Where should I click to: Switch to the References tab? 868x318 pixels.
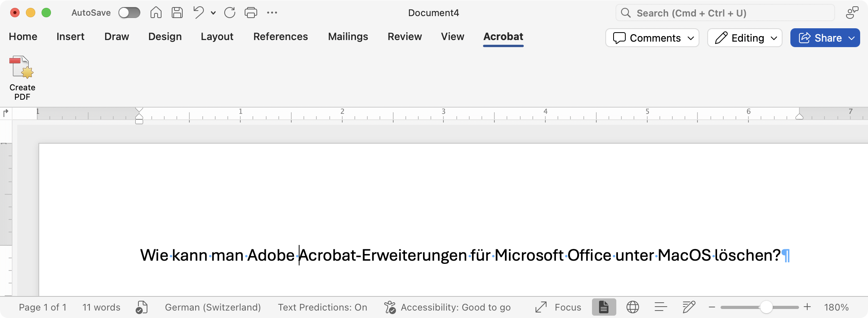tap(280, 37)
